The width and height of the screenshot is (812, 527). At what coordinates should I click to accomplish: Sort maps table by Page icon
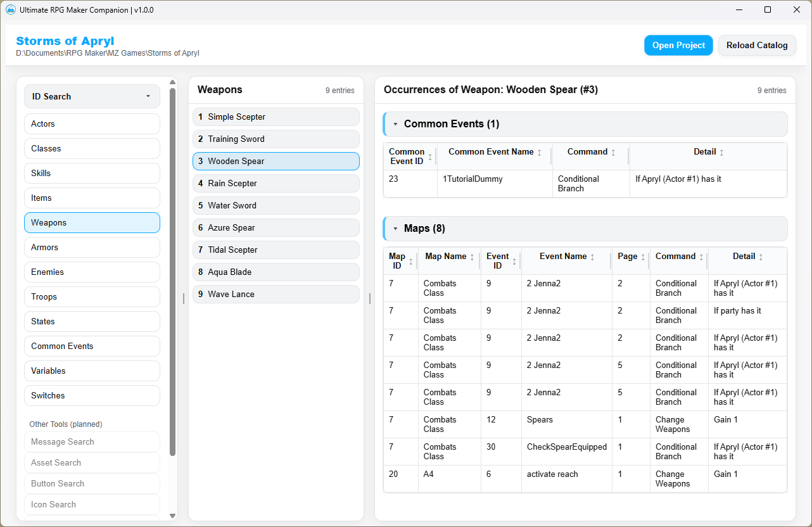click(x=643, y=257)
